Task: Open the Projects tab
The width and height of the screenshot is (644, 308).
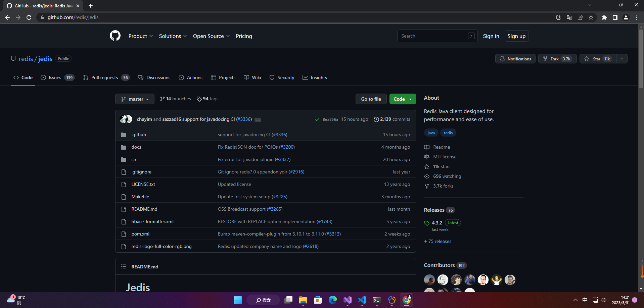Action: point(223,78)
